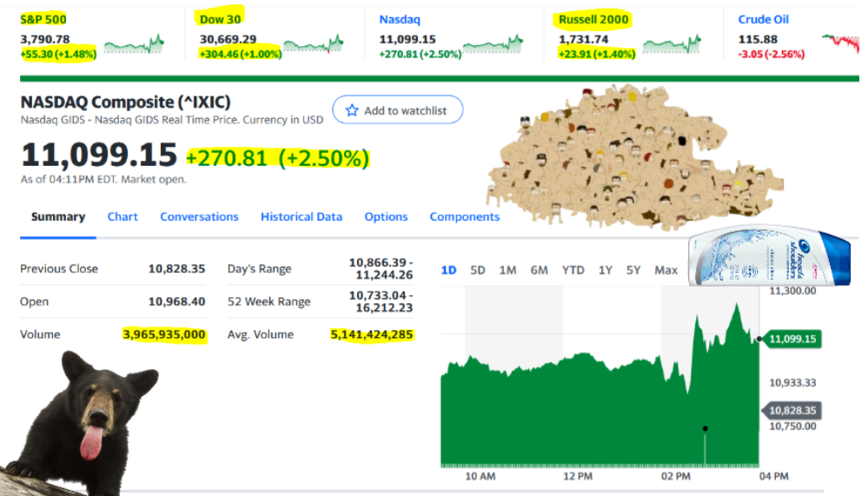Screen dimensions: 868x496
Task: Switch chart range to 5D
Action: point(477,270)
